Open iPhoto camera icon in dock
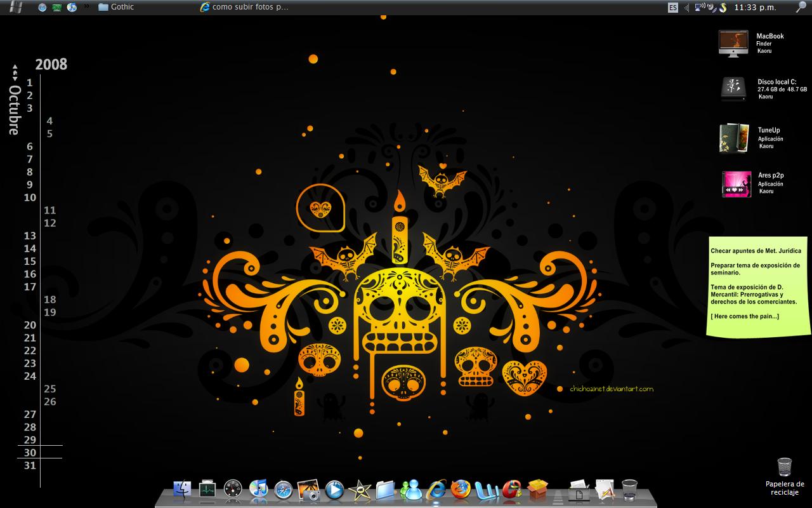The width and height of the screenshot is (812, 508). (309, 490)
